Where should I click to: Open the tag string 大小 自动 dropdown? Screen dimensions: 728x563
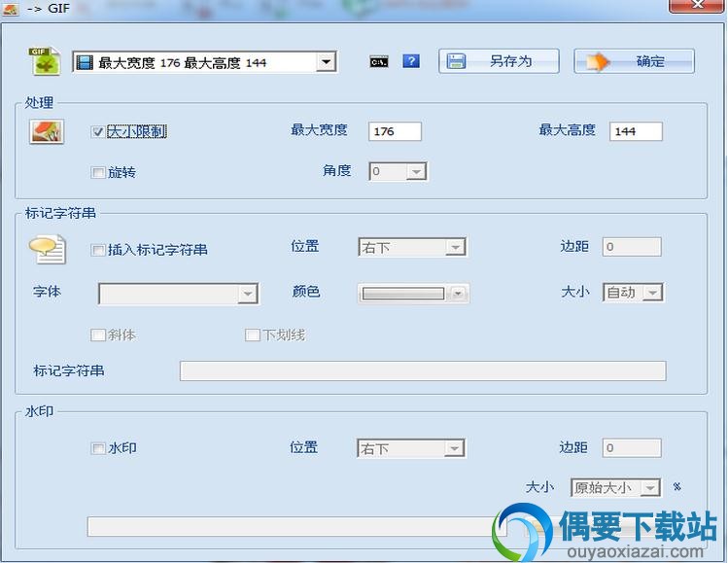[634, 292]
